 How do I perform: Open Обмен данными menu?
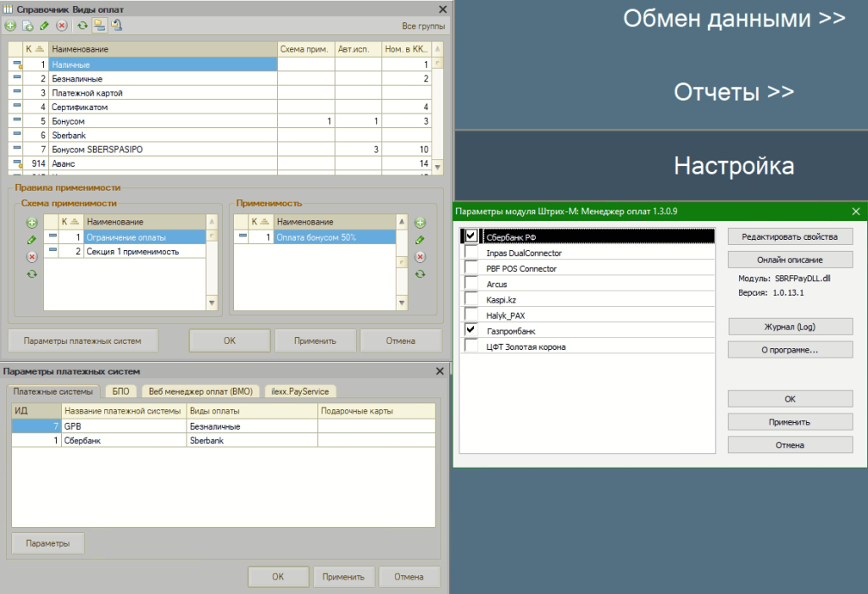pyautogui.click(x=734, y=19)
